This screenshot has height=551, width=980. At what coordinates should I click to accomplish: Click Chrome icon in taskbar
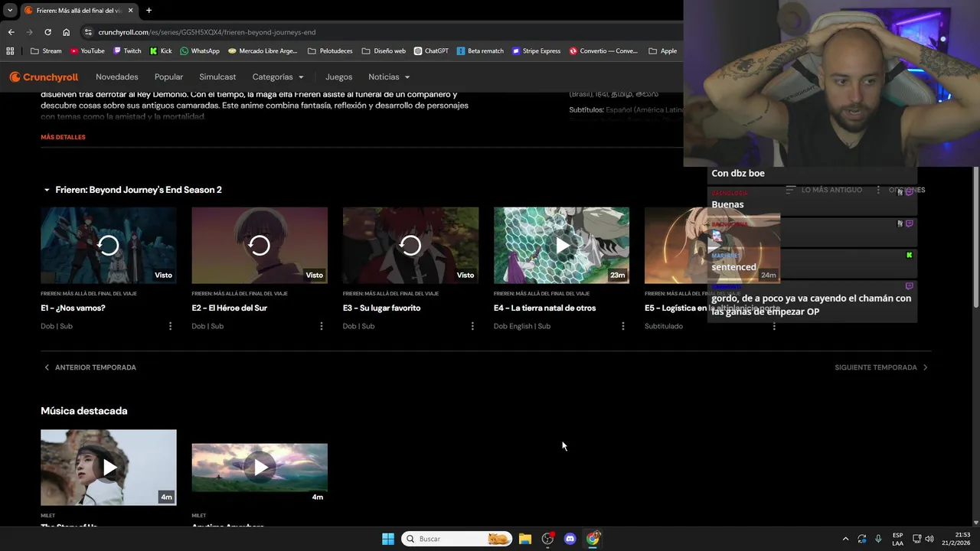[x=593, y=539]
